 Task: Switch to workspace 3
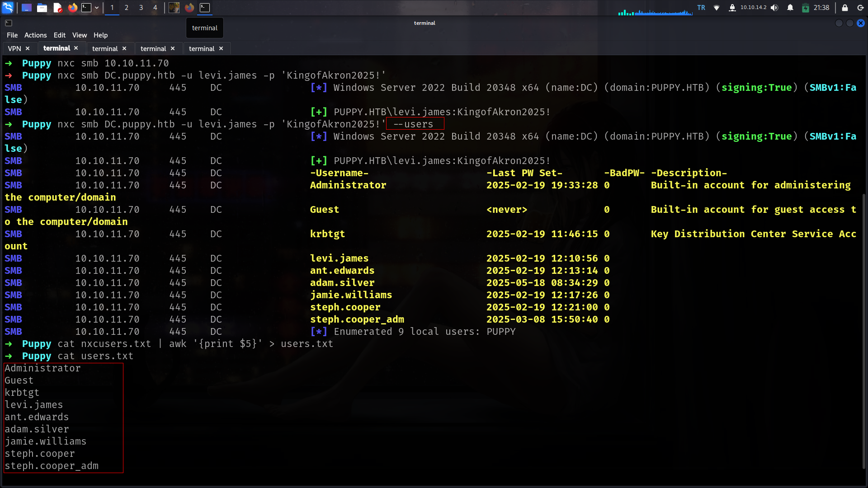pos(141,8)
